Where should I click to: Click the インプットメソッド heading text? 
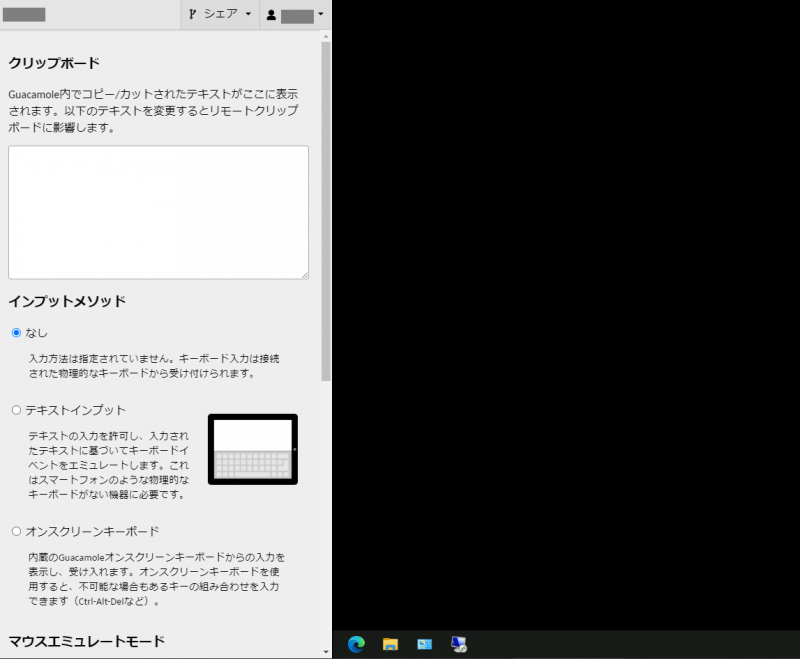coord(67,301)
